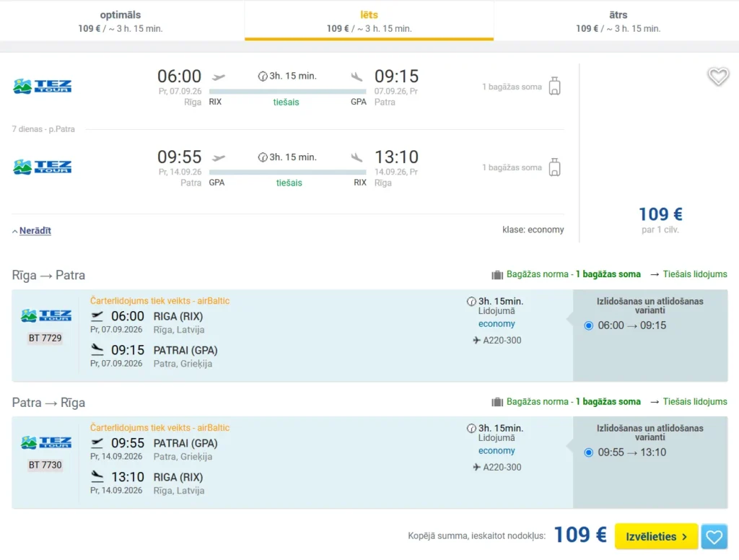739x560 pixels.
Task: Click the 09:55 flight route progress bar
Action: [287, 172]
